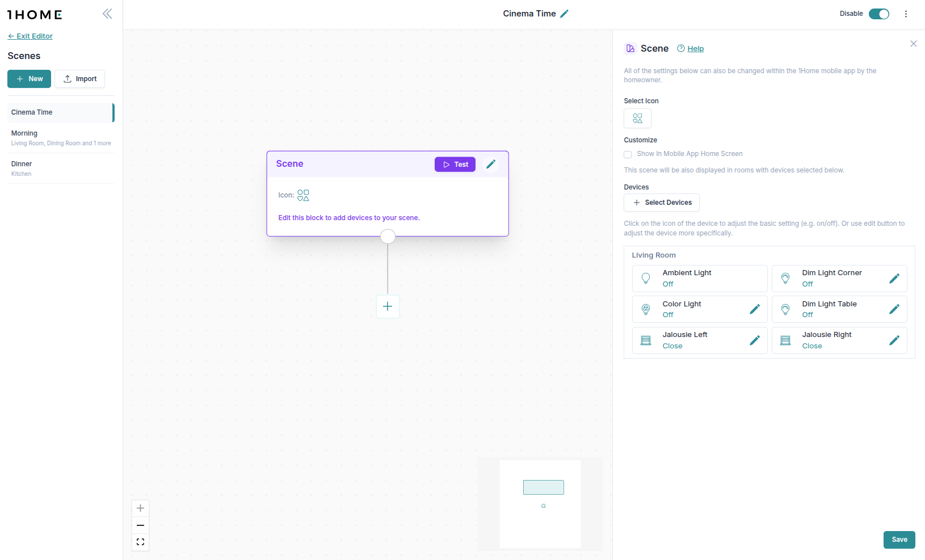Add a new block with plus node
The width and height of the screenshot is (925, 560).
[x=388, y=306]
